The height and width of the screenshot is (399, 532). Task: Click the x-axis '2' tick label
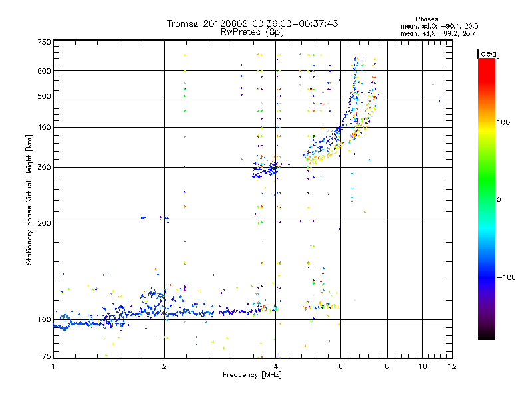coord(164,366)
